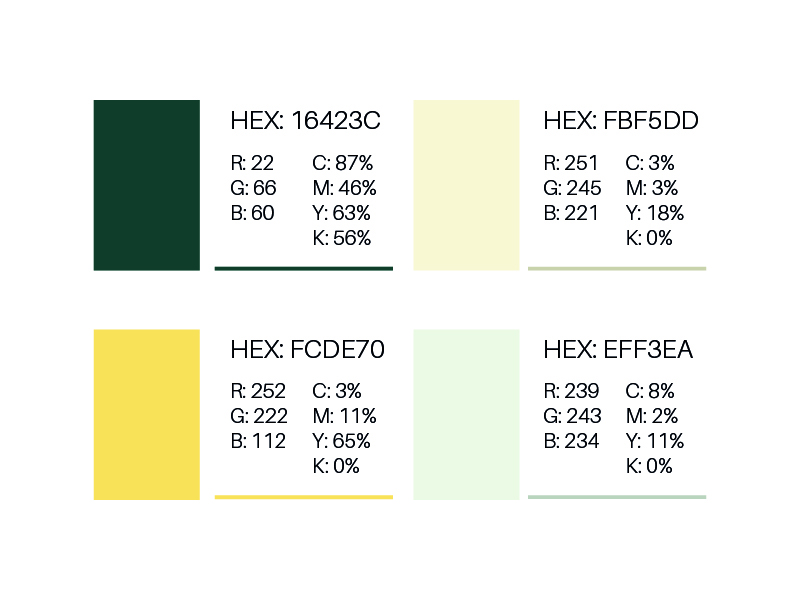Click the dark green underline bar
The width and height of the screenshot is (800, 600).
pos(304,268)
